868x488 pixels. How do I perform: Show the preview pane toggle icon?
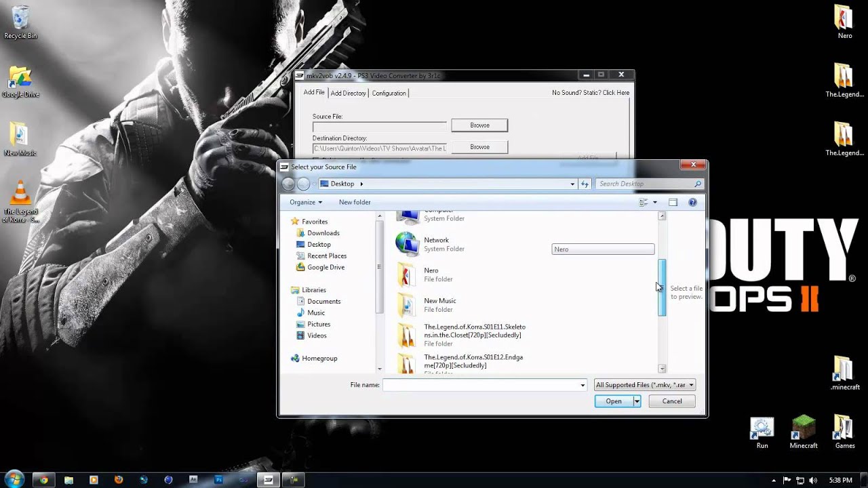(673, 202)
